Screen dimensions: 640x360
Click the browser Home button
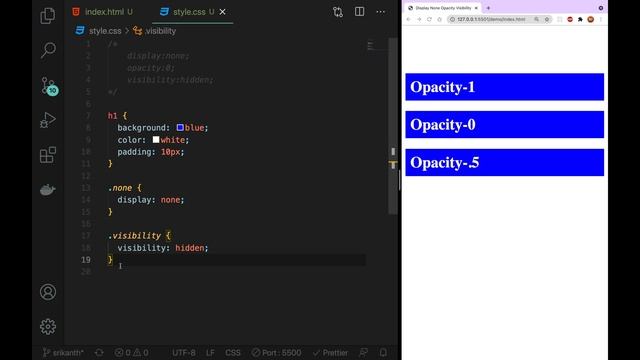(x=439, y=19)
